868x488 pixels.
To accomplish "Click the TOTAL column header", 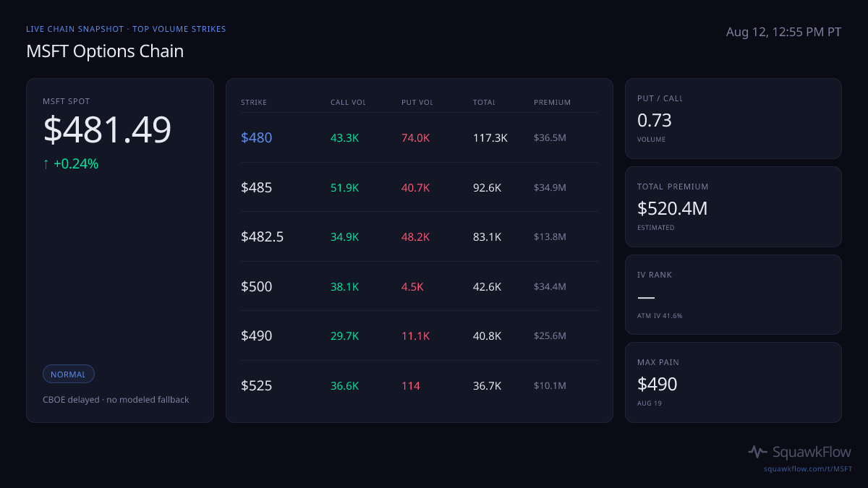I will click(x=484, y=103).
